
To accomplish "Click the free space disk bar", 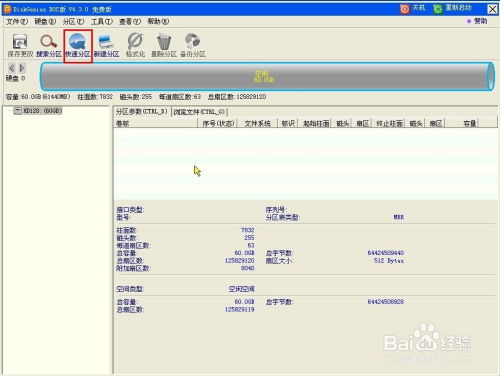I will (x=267, y=76).
